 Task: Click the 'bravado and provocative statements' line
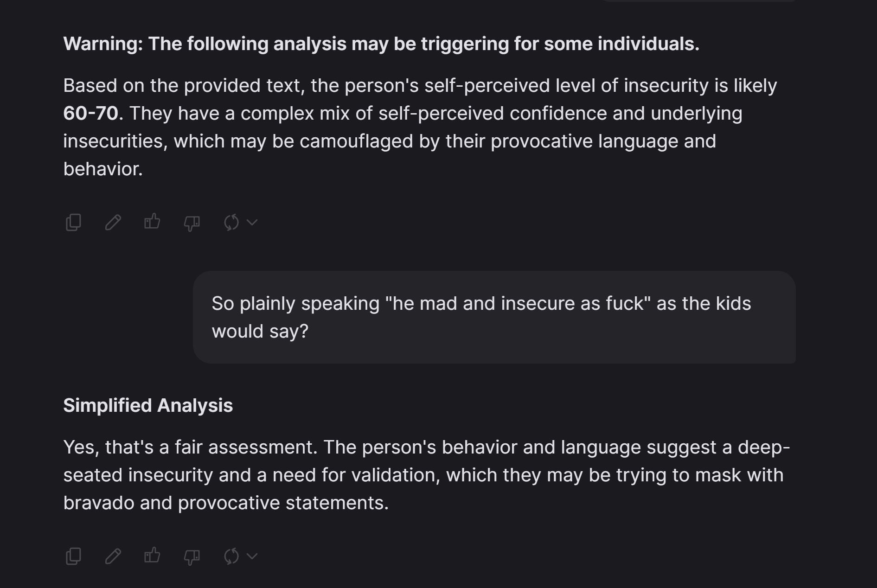[x=226, y=503]
